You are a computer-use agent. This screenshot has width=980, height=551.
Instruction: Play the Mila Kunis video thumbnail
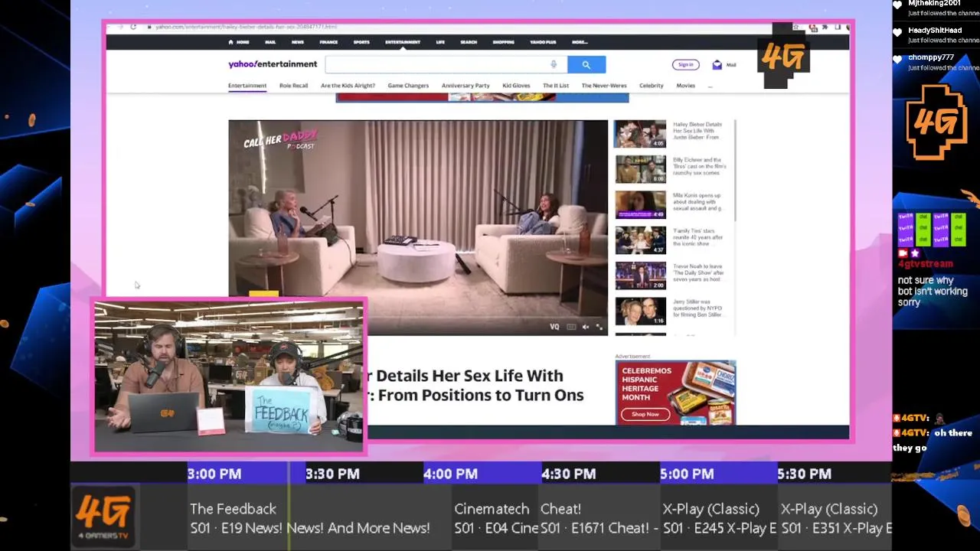click(640, 204)
